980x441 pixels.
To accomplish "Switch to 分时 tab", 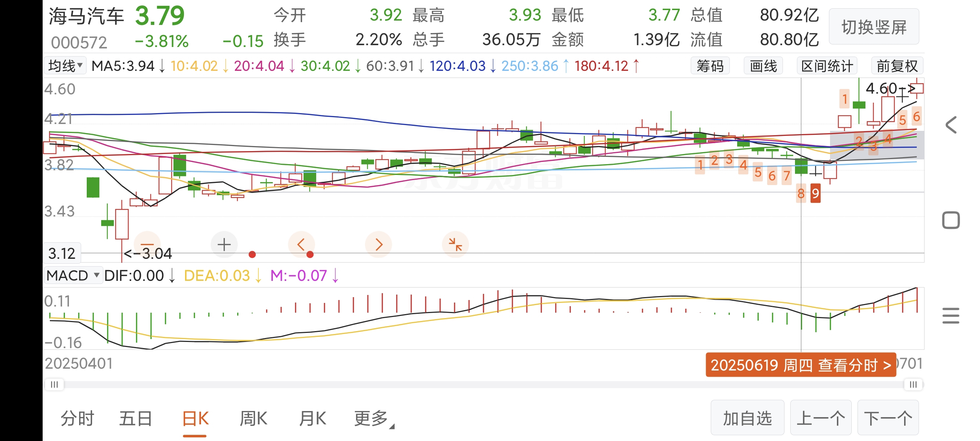I will [77, 419].
